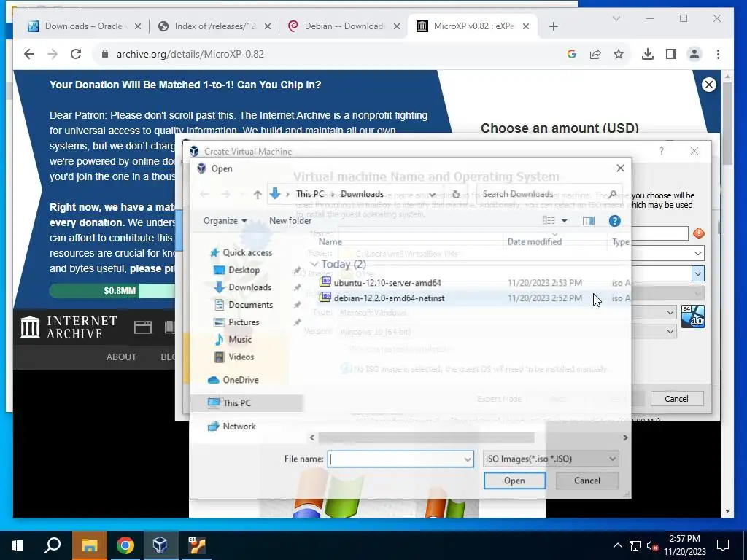Click the name error warning icon
This screenshot has width=747, height=560.
[x=698, y=233]
